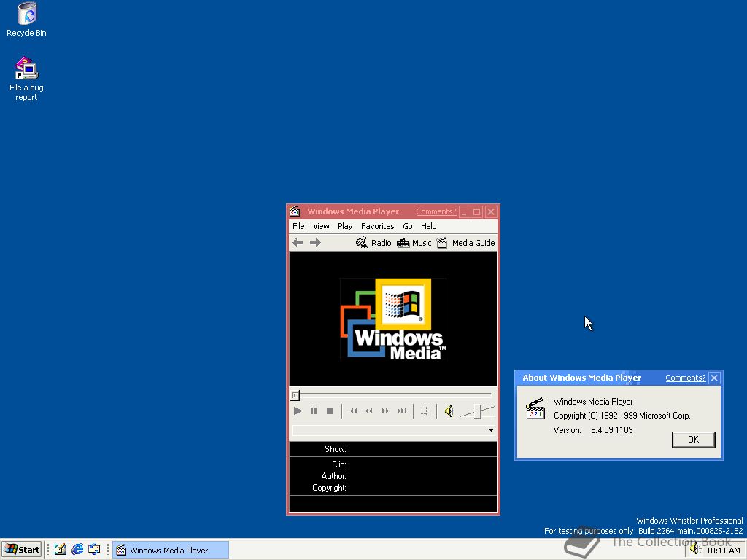
Task: Click the clapperboard icon in About dialog
Action: [x=535, y=409]
